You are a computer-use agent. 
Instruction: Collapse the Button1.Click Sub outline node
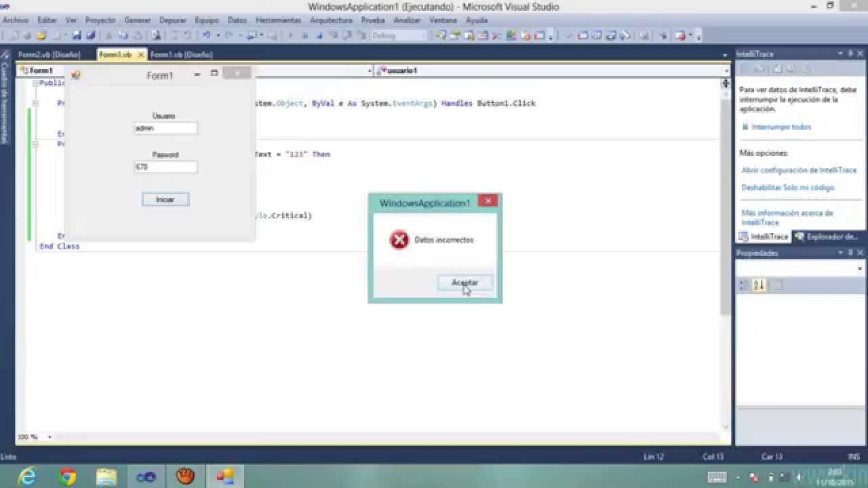(x=35, y=103)
